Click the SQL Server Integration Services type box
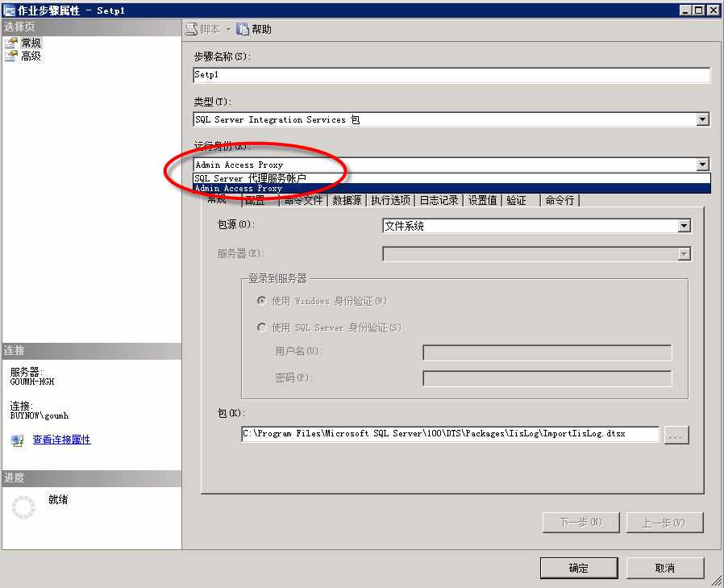This screenshot has width=724, height=588. click(x=445, y=119)
